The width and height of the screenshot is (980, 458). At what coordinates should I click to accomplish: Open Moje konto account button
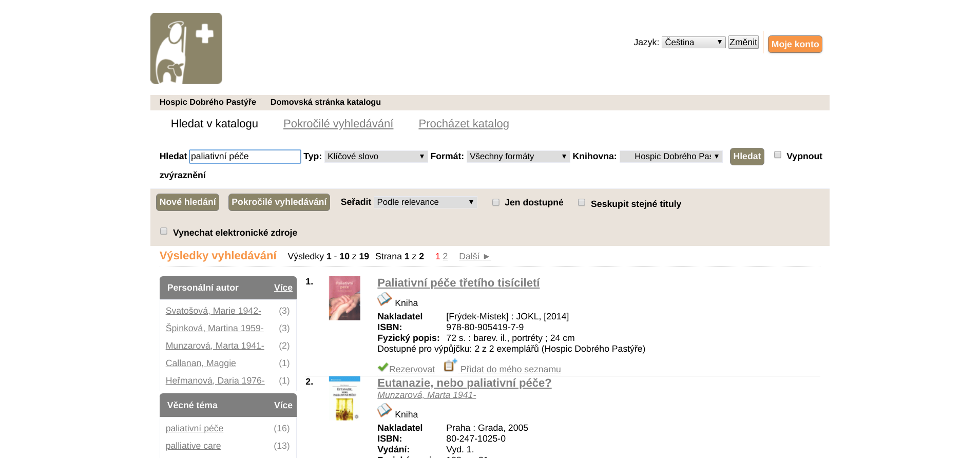click(795, 44)
